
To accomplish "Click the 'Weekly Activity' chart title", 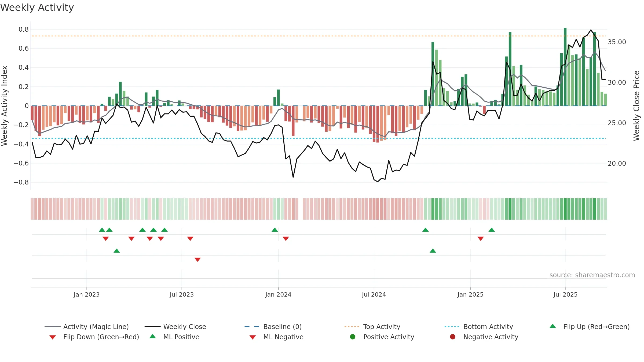I will click(x=37, y=8).
